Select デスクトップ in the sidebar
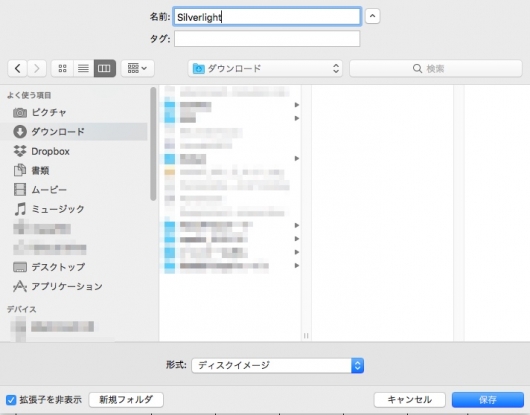The height and width of the screenshot is (415, 530). [74, 267]
